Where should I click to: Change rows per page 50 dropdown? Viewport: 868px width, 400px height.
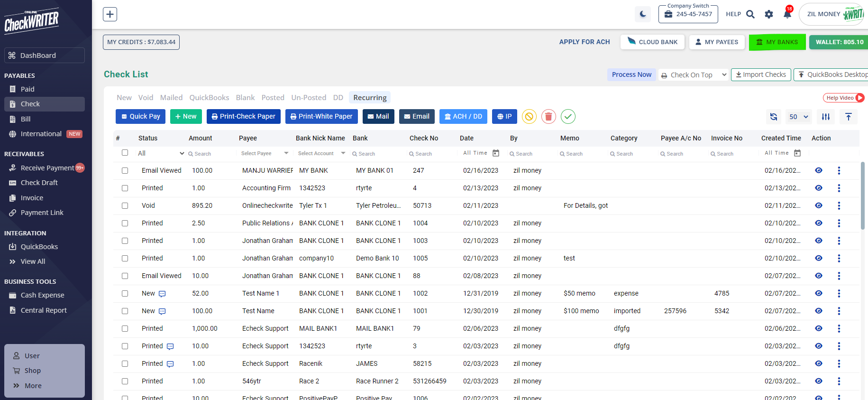[799, 117]
